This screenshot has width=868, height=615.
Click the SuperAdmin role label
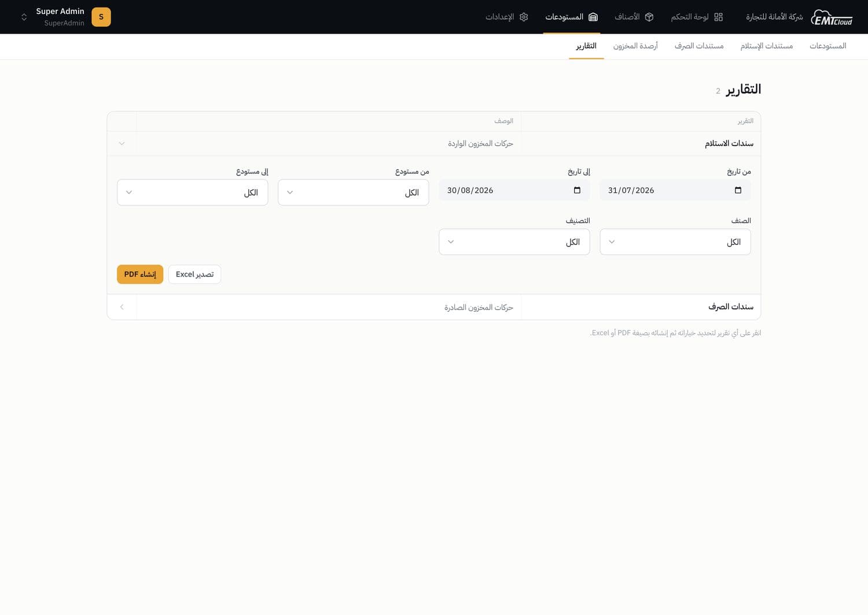click(x=64, y=23)
